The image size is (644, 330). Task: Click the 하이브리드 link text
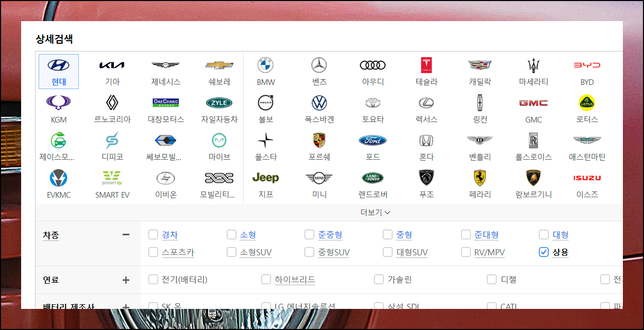click(295, 280)
